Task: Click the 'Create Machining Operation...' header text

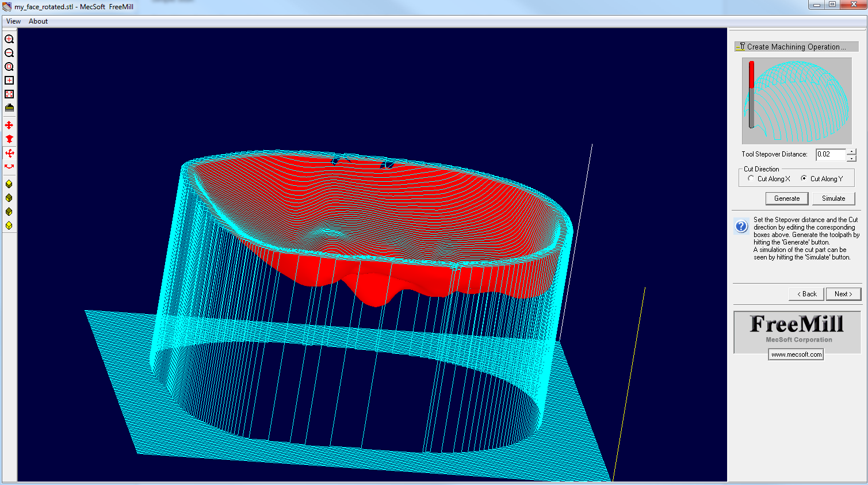Action: pyautogui.click(x=796, y=47)
